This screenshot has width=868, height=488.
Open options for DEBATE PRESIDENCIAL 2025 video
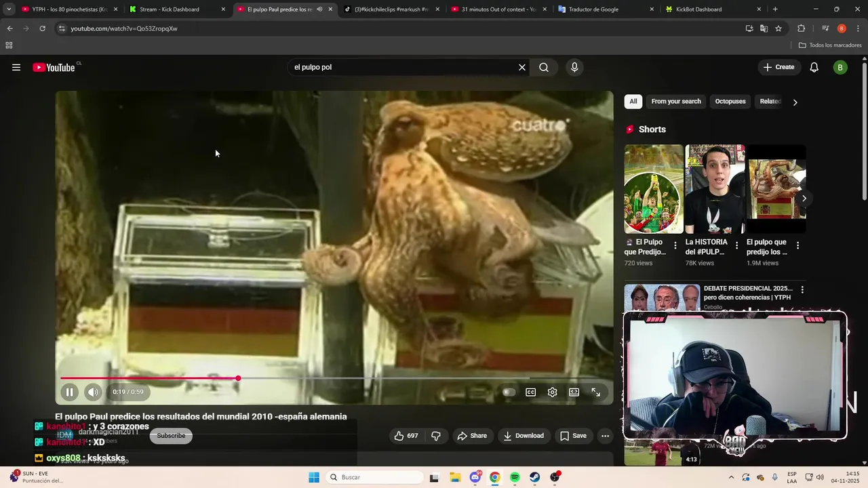coord(802,289)
